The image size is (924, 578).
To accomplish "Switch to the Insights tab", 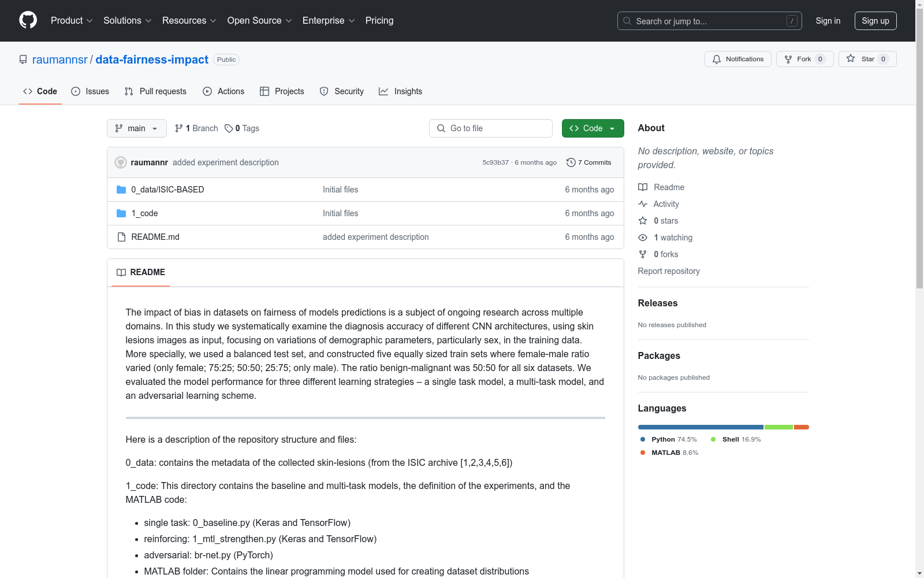I will point(401,91).
